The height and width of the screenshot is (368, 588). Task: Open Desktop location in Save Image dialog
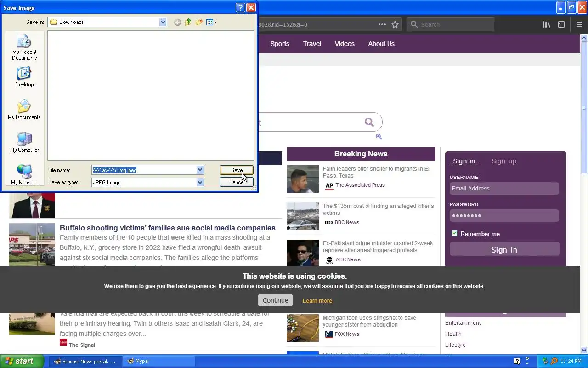point(24,77)
